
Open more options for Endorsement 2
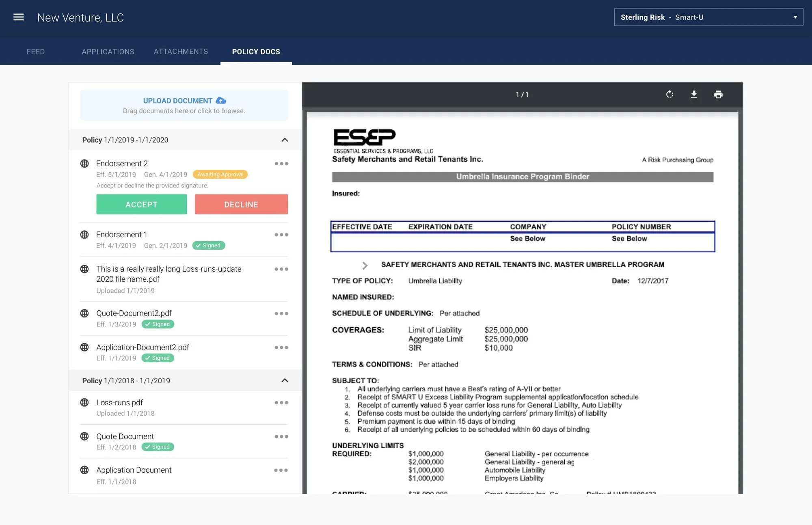click(281, 164)
